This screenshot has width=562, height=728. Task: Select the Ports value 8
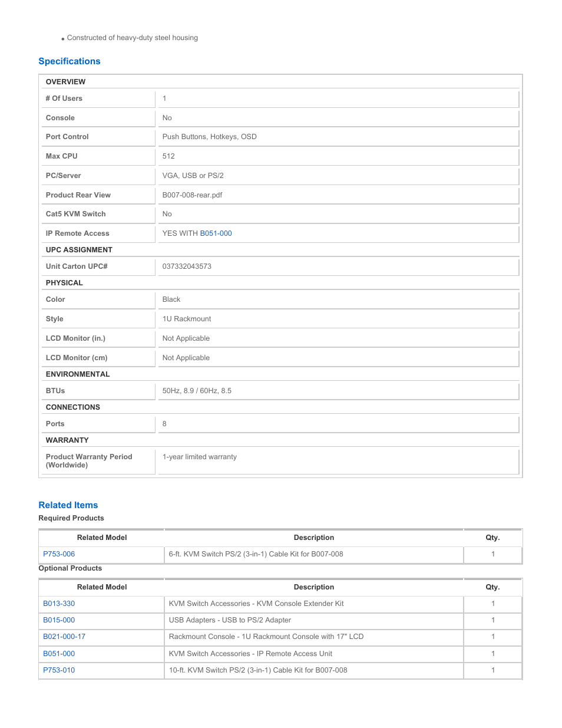point(164,424)
